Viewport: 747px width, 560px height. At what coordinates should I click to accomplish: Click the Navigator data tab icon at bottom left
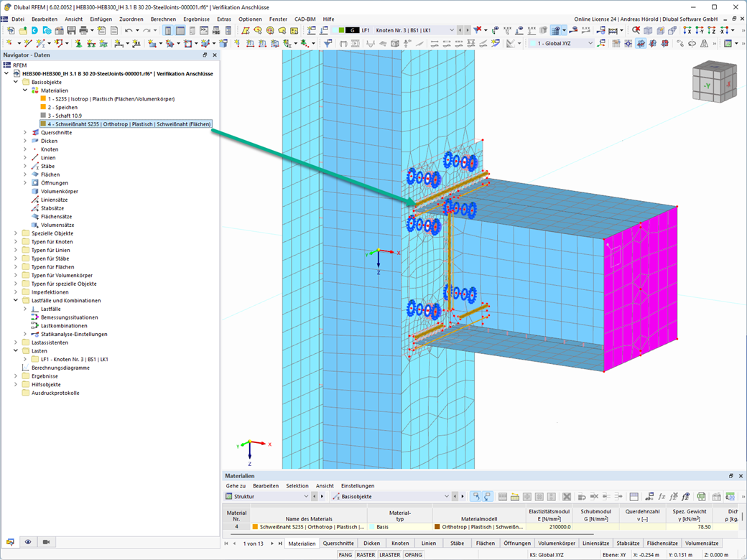[10, 542]
